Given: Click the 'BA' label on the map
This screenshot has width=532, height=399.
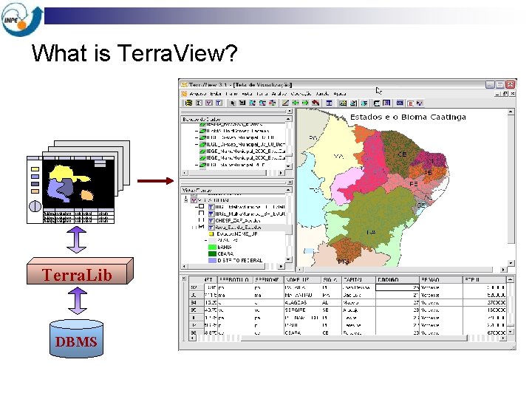Looking at the screenshot, I should point(371,233).
